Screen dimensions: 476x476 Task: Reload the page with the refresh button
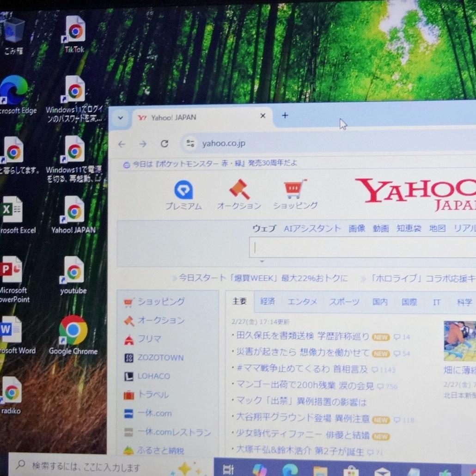(x=165, y=144)
